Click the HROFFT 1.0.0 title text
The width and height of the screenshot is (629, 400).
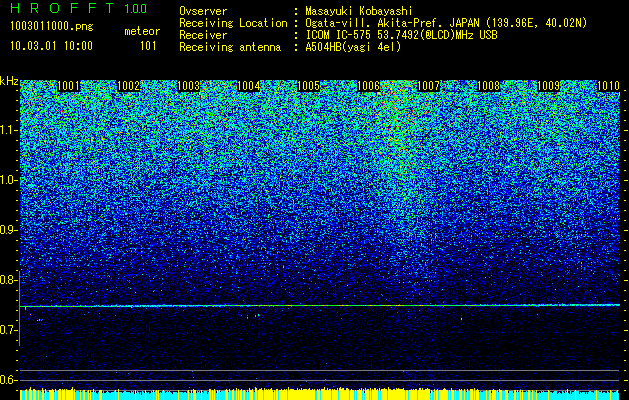[x=79, y=8]
